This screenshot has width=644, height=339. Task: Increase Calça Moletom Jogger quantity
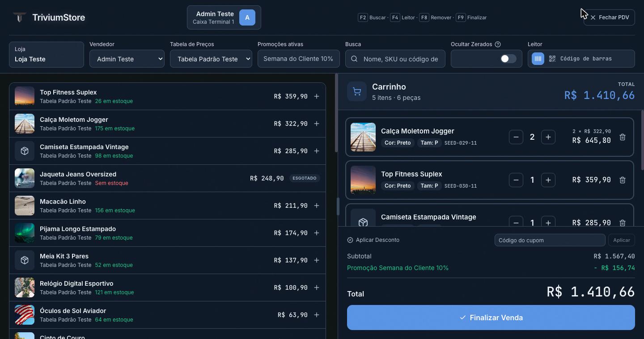point(548,137)
